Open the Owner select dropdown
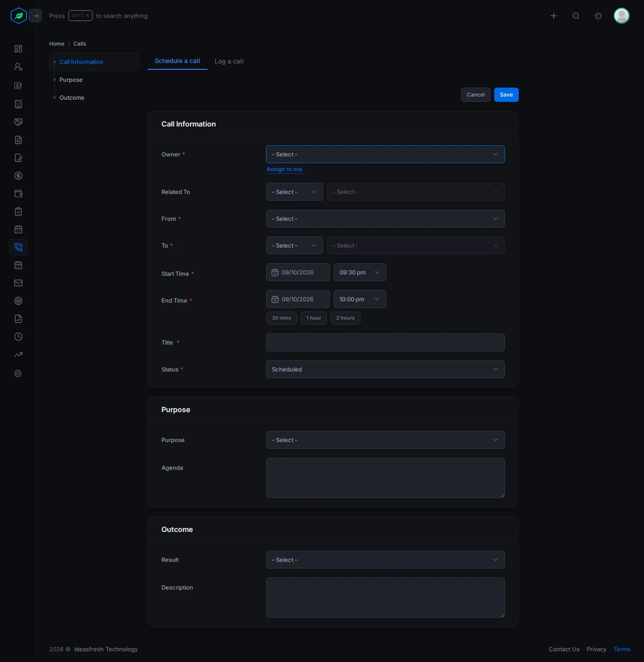This screenshot has height=662, width=644. 386,154
